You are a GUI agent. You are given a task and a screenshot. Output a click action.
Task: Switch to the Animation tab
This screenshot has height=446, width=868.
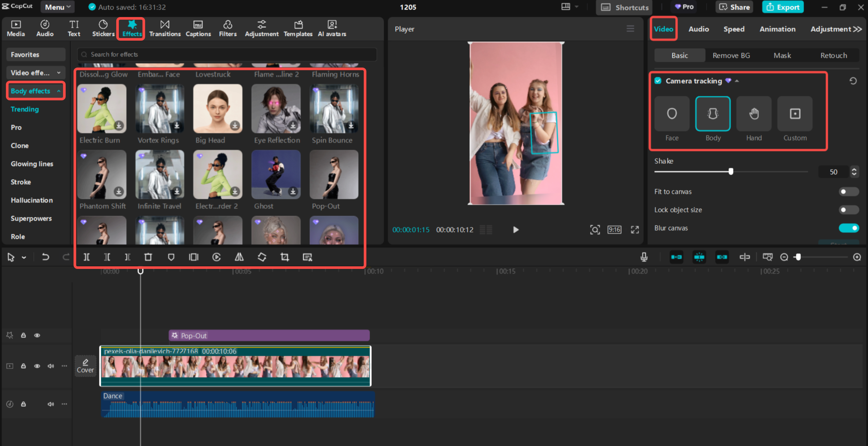point(777,29)
